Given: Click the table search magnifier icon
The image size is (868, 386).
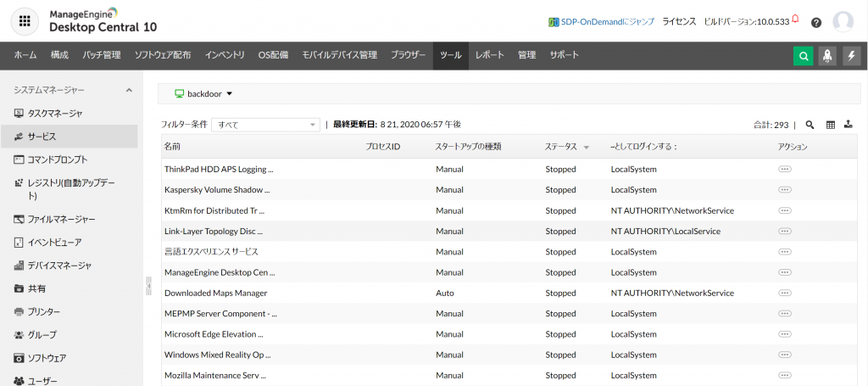Looking at the screenshot, I should pos(810,125).
